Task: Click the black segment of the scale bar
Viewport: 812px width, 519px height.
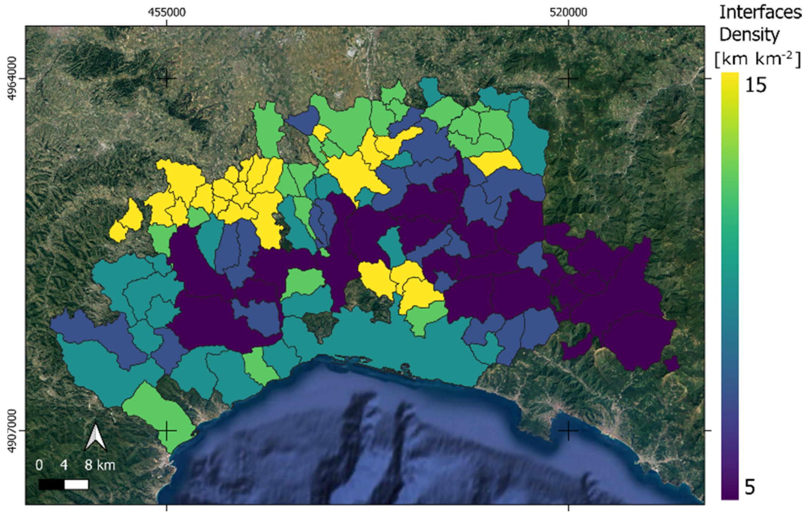Action: pyautogui.click(x=51, y=484)
